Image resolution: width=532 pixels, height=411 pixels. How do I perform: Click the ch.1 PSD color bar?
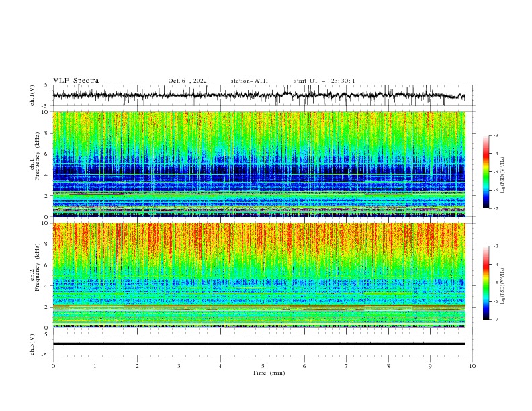pyautogui.click(x=486, y=172)
